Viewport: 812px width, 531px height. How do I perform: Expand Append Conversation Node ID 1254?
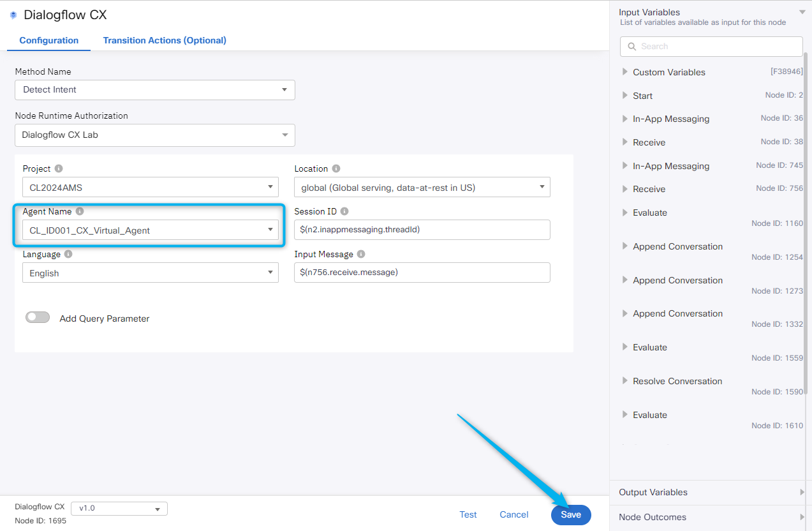coord(625,246)
